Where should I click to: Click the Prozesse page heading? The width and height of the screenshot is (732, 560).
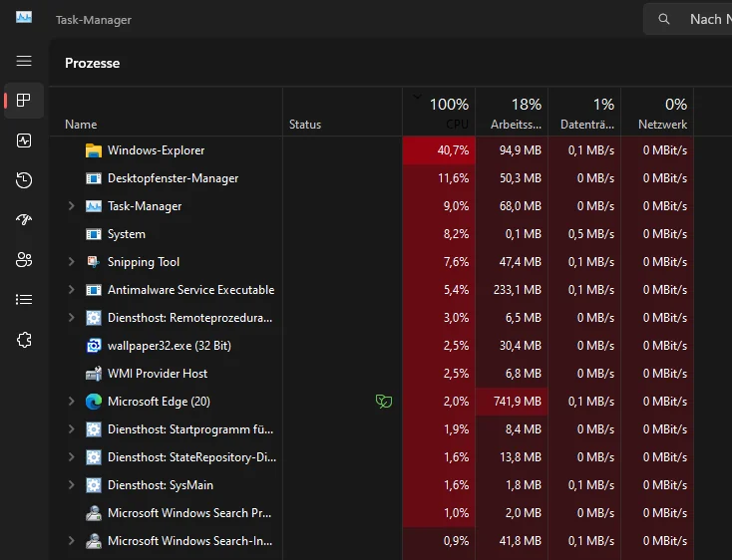coord(92,63)
